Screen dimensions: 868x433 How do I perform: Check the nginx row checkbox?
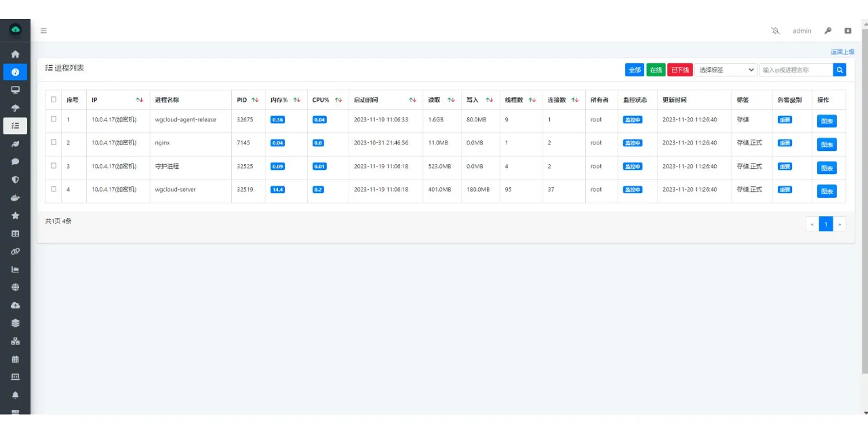click(x=54, y=142)
